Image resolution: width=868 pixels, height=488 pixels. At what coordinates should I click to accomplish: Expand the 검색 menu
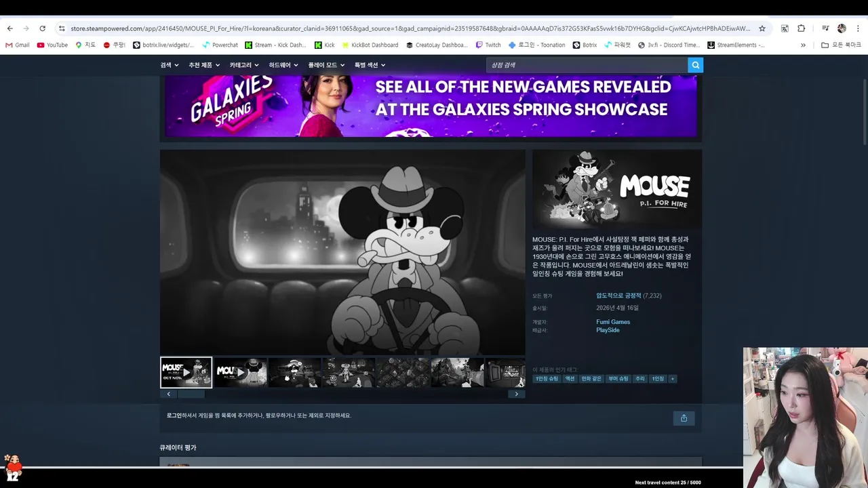[x=170, y=65]
